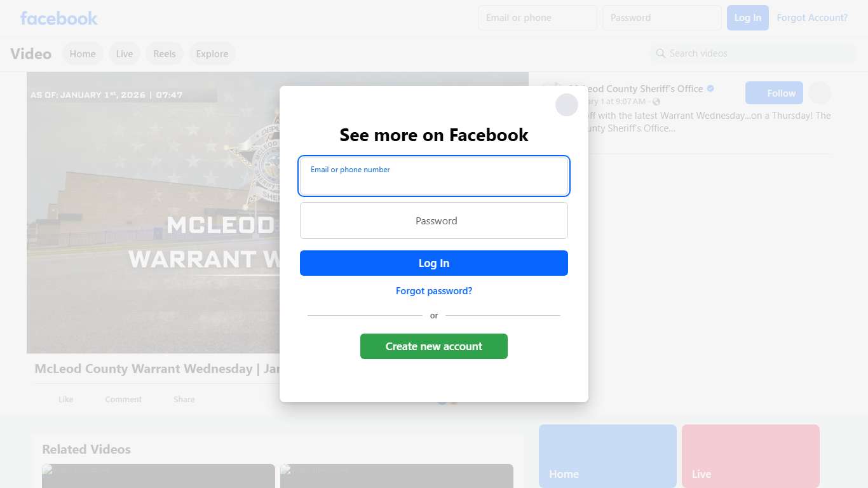The height and width of the screenshot is (488, 868).
Task: Click the globe privacy icon in the post
Action: 656,102
